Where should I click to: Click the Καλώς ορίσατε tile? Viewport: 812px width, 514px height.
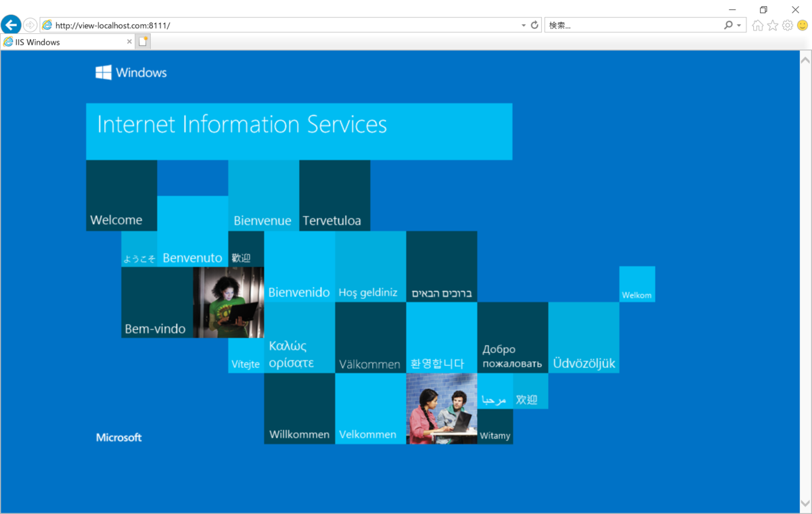(x=299, y=337)
